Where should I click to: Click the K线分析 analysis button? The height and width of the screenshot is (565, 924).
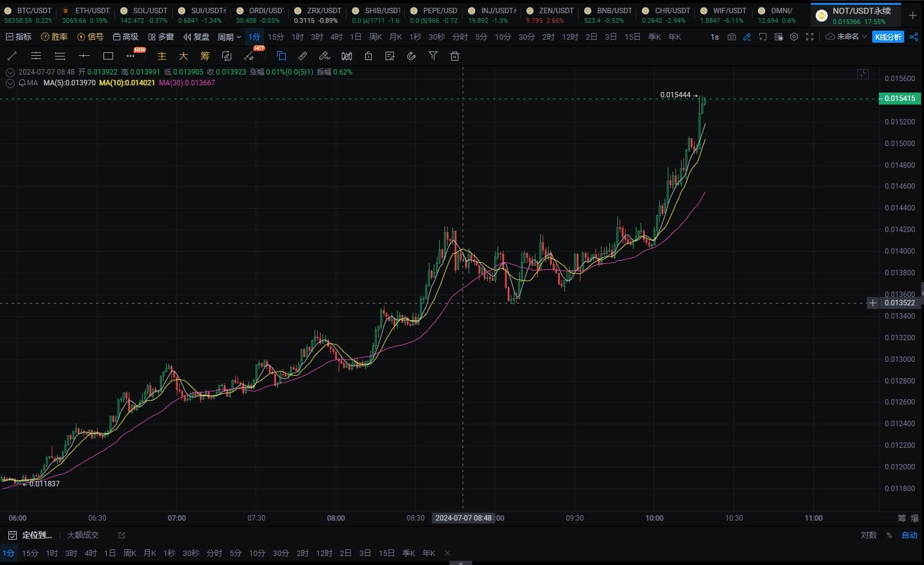point(888,37)
